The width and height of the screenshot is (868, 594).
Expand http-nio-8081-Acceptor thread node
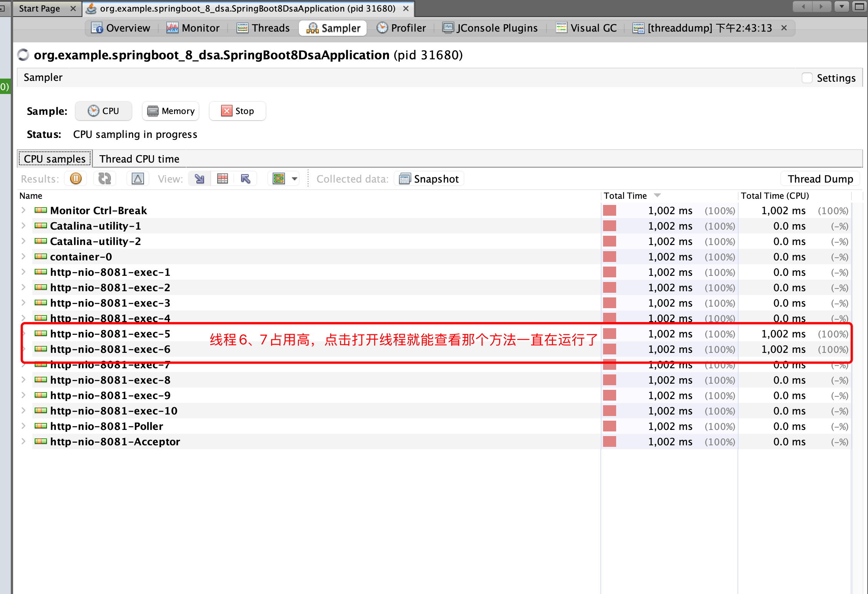click(x=23, y=441)
